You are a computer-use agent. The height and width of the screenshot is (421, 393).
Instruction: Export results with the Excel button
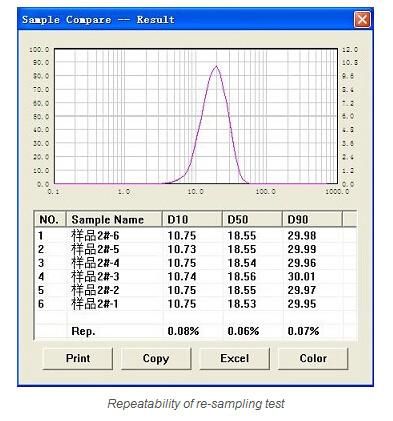click(x=234, y=359)
